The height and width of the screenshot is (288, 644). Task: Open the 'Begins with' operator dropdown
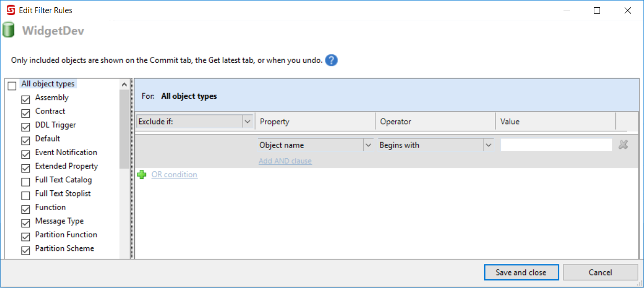488,145
